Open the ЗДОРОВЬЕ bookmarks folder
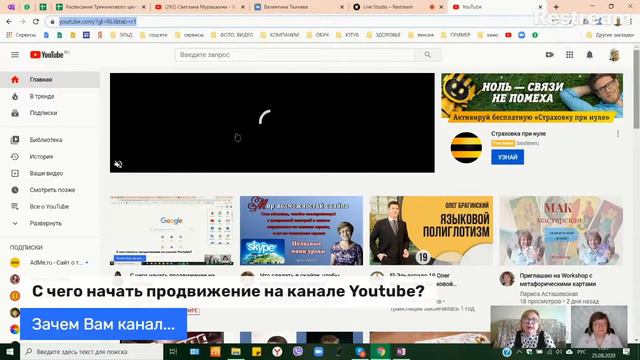The height and width of the screenshot is (360, 640). [383, 35]
